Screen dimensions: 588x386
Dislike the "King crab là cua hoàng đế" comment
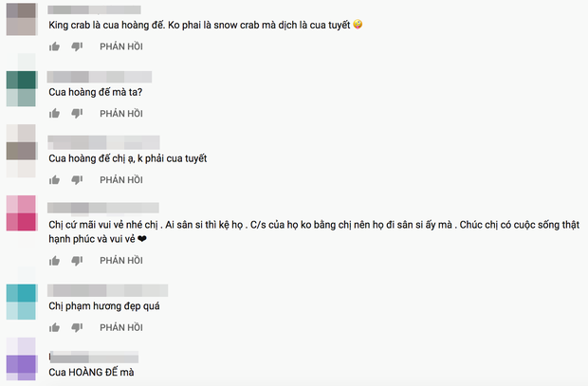[x=77, y=47]
